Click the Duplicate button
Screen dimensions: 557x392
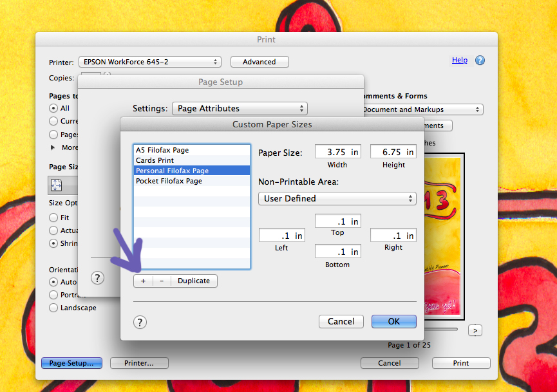point(194,281)
